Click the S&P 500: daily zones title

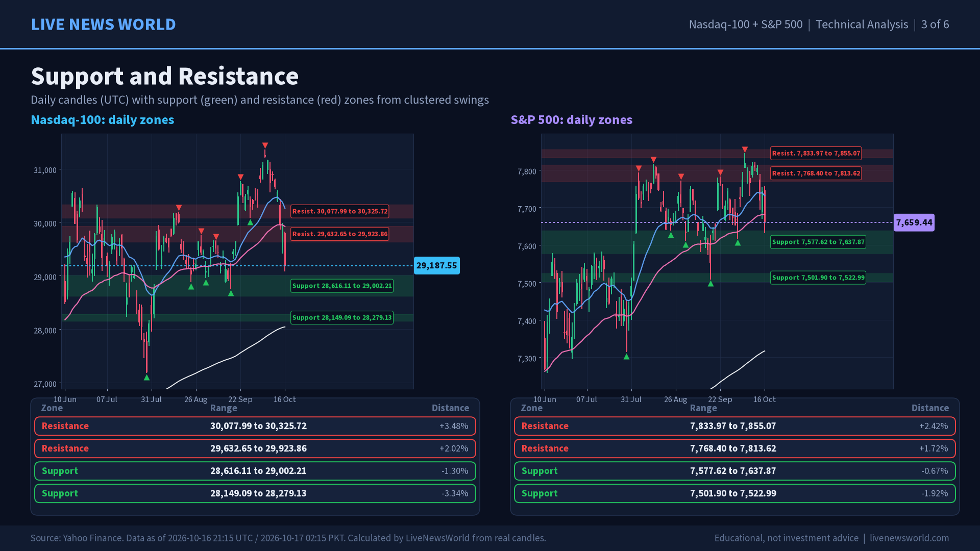pos(572,120)
